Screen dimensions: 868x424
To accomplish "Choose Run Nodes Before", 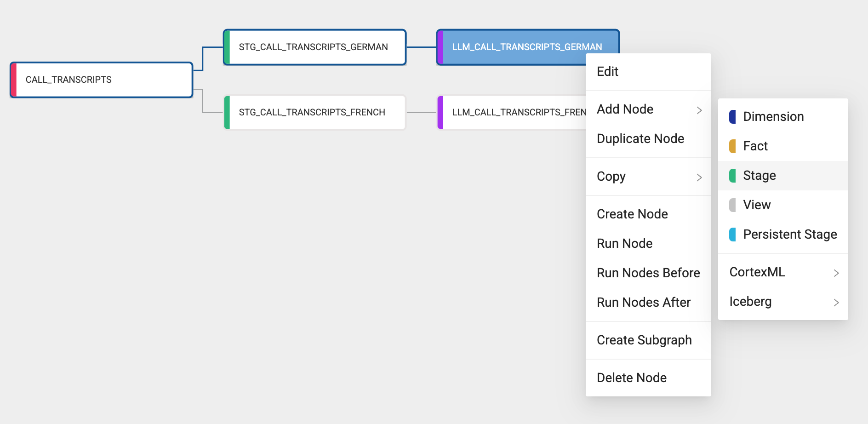I will [648, 273].
